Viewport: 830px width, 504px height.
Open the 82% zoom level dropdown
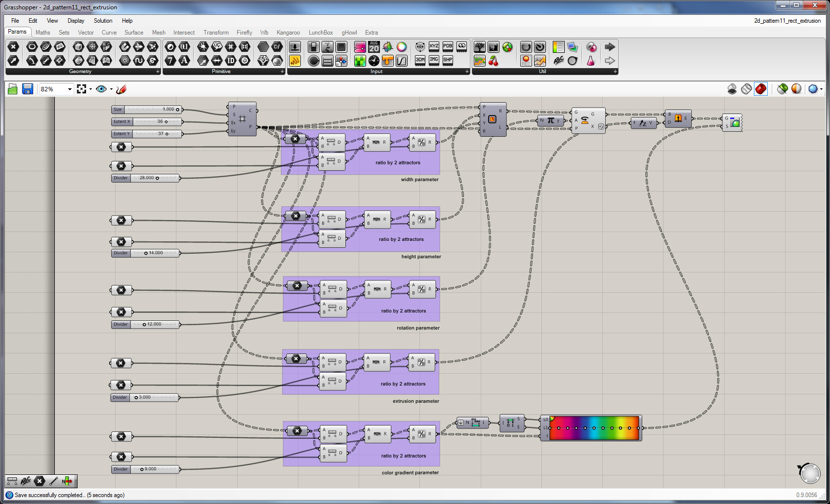[x=70, y=89]
